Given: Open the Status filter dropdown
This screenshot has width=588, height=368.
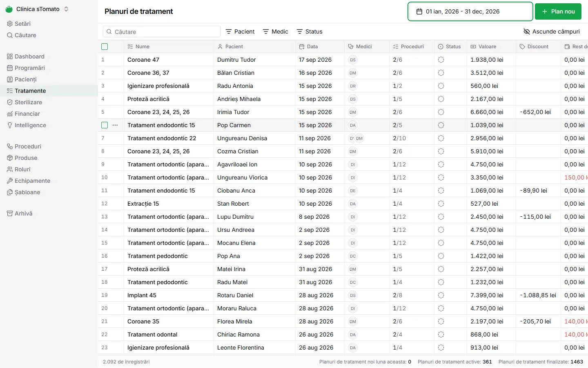Looking at the screenshot, I should point(310,31).
